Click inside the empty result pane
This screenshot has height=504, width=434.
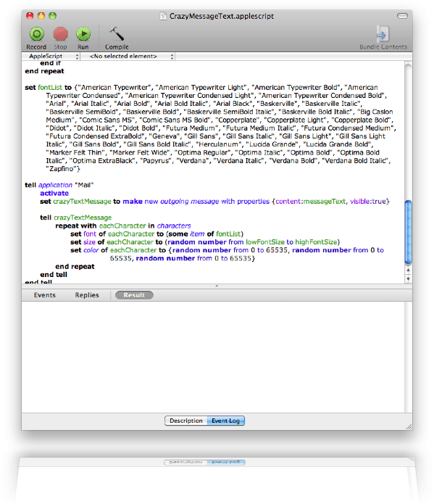click(213, 357)
